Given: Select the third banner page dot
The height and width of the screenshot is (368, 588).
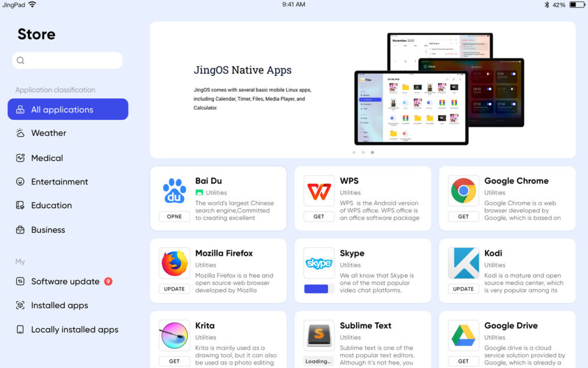Looking at the screenshot, I should tap(372, 152).
